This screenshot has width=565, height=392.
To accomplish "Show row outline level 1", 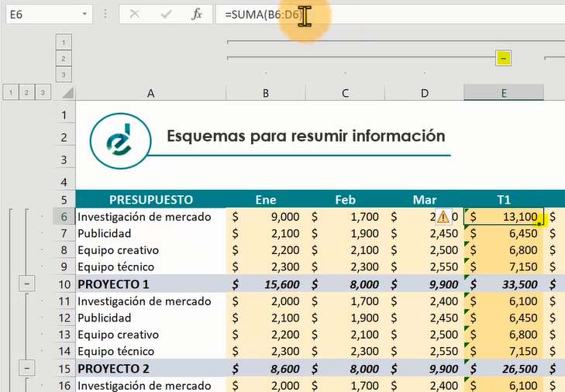I will pos(11,93).
